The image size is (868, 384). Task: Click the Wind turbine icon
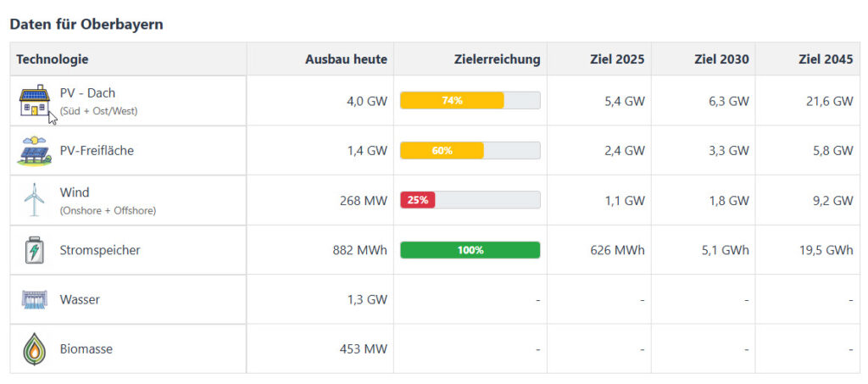coord(34,200)
